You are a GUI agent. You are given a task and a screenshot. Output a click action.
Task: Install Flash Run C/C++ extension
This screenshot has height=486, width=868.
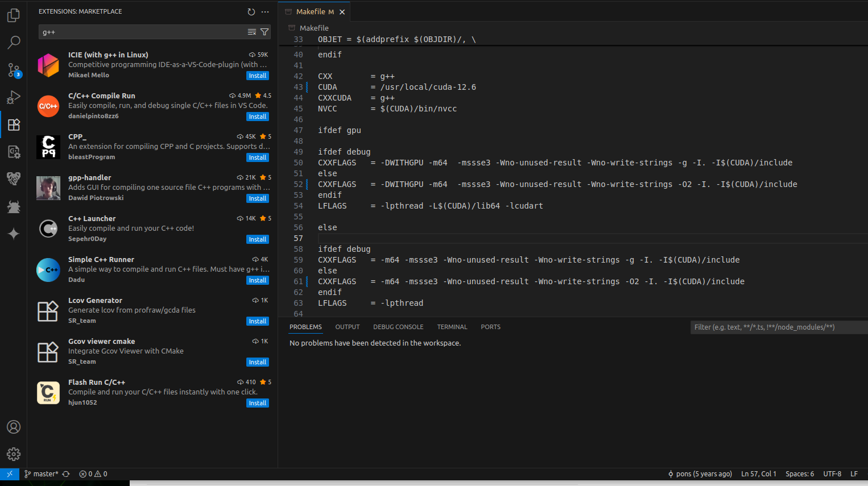point(258,403)
